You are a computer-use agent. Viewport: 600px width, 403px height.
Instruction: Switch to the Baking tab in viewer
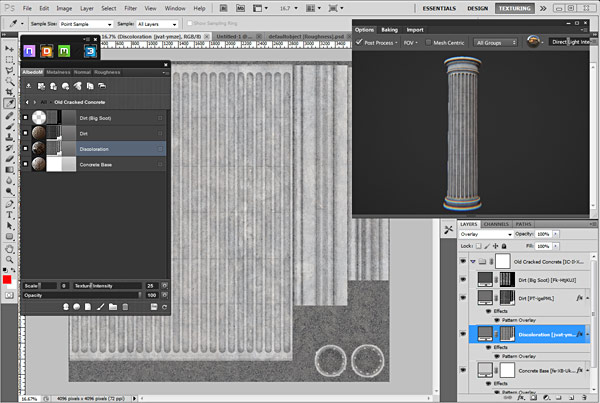(x=390, y=30)
